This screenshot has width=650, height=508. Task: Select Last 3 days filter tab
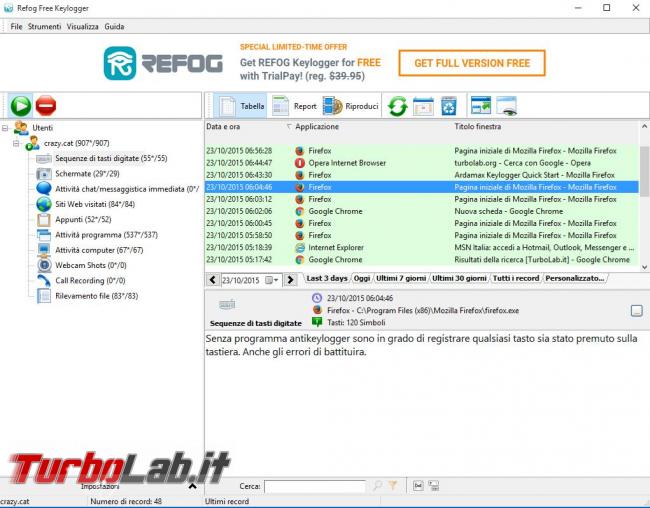tap(327, 278)
